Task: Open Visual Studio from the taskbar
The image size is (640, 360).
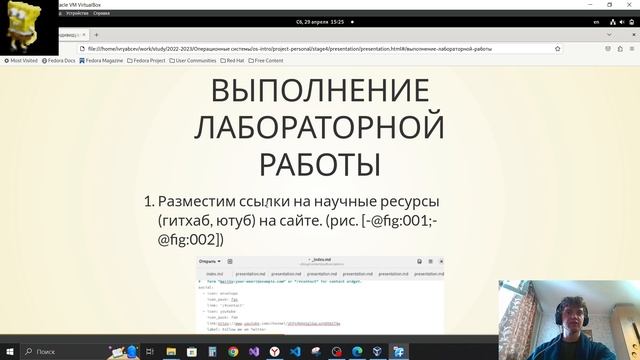Action: click(254, 351)
